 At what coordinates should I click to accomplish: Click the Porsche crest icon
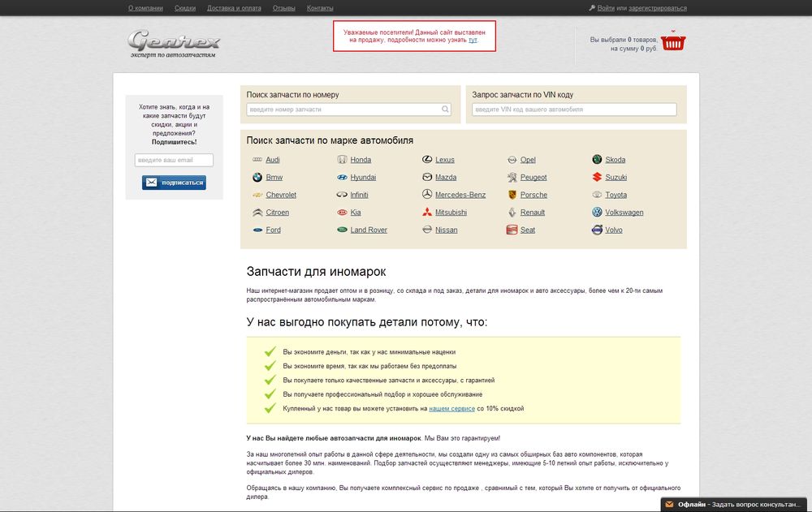(512, 195)
